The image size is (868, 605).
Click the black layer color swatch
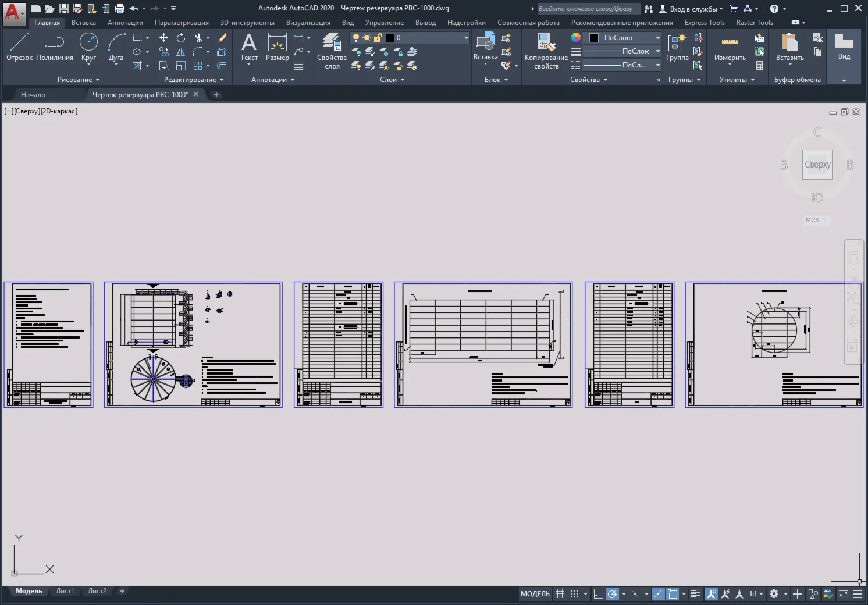(x=390, y=38)
